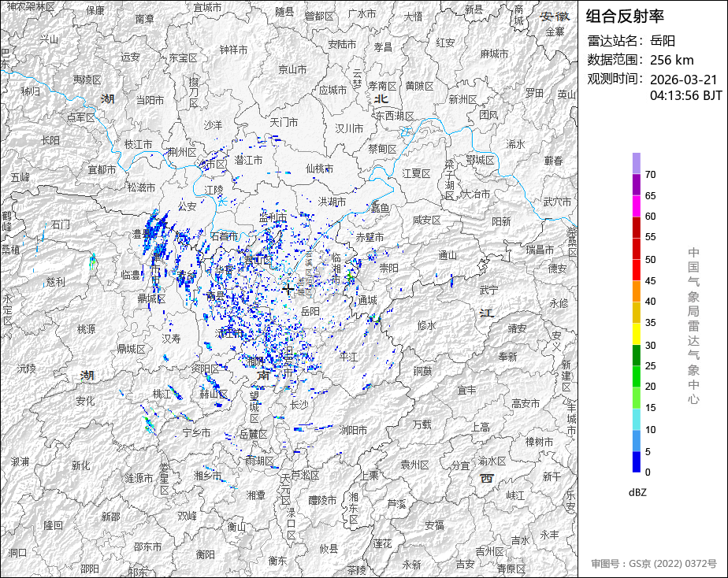Viewport: 728px width, 578px height.
Task: Click the 江夏区 map label
Action: point(416,173)
